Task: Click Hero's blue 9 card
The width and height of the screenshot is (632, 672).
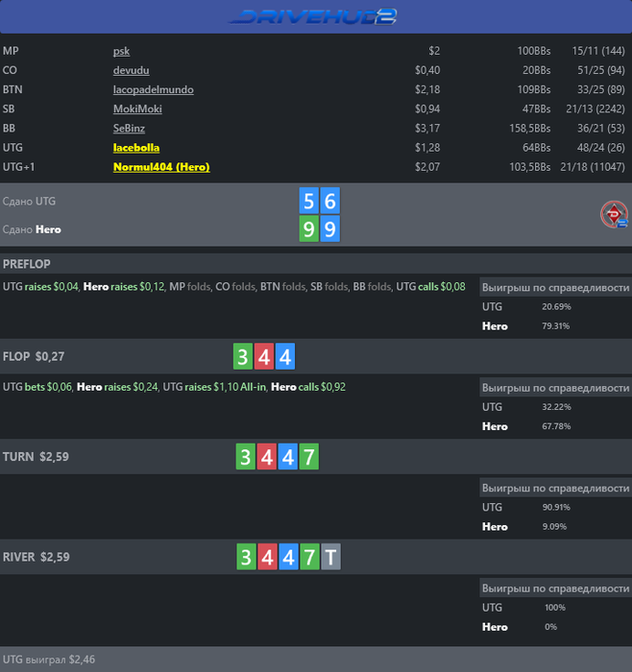Action: coord(329,229)
